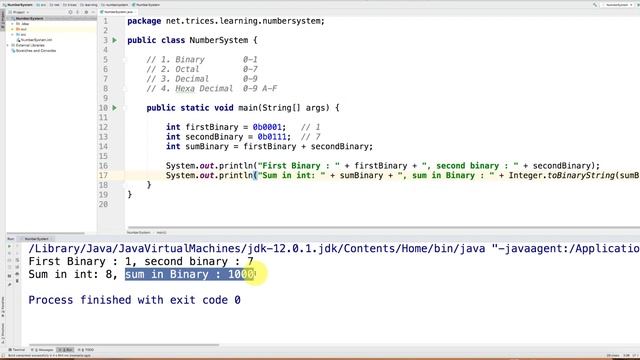Click the 'First Binary : 1, second binary : 7' output
This screenshot has height=360, width=640.
click(x=141, y=261)
